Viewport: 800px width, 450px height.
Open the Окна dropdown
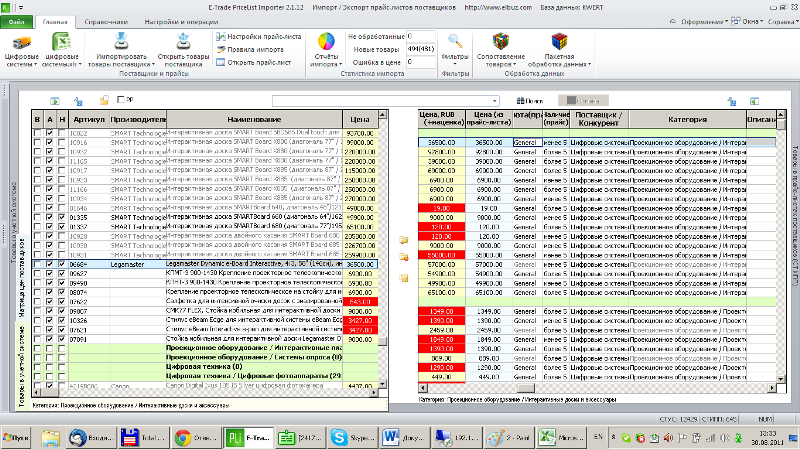click(x=747, y=22)
